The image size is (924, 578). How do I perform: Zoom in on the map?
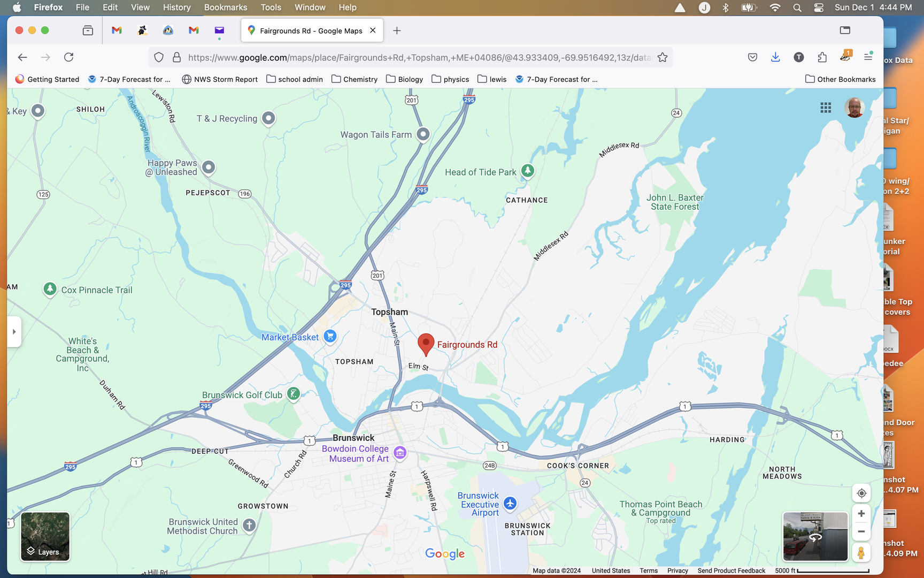[861, 514]
